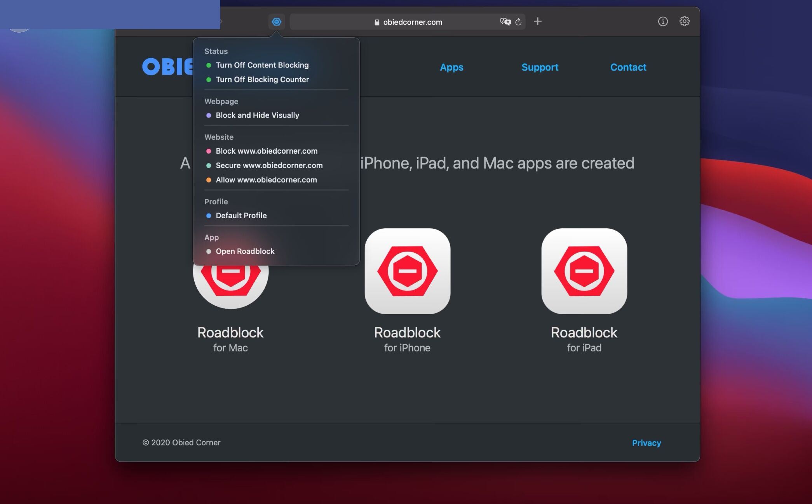Click the Website section header
Viewport: 812px width, 504px height.
(219, 137)
